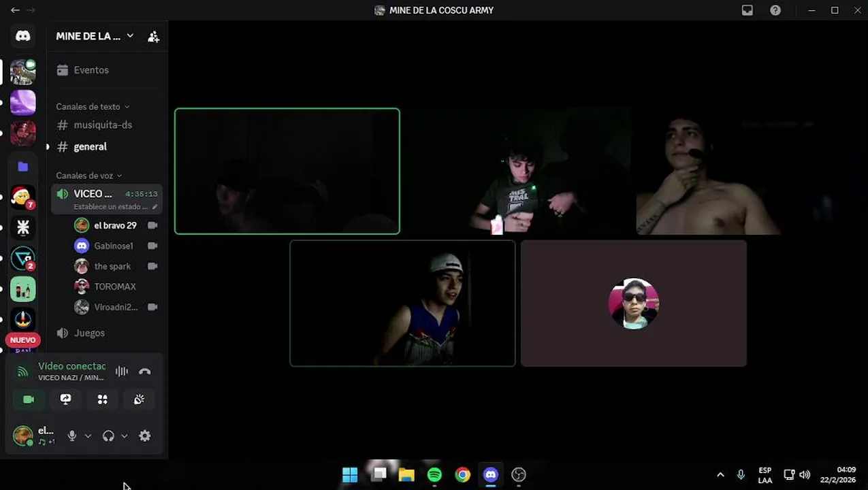Open the soundboard

(x=139, y=399)
